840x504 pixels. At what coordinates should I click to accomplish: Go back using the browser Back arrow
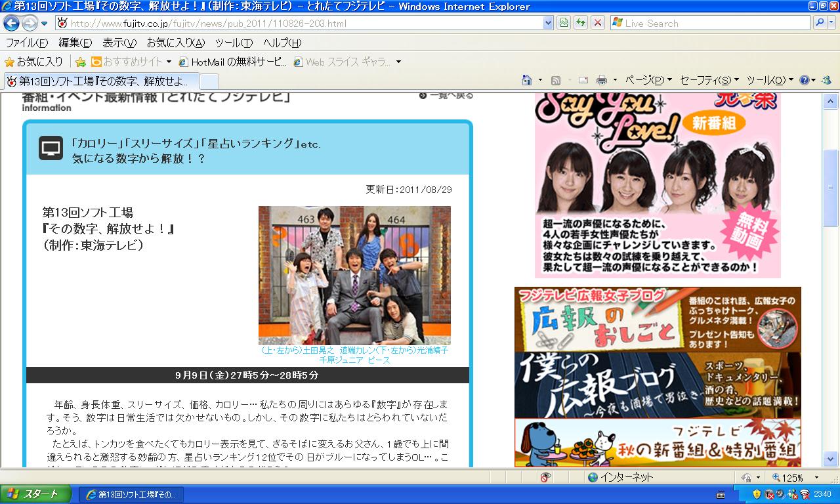12,24
